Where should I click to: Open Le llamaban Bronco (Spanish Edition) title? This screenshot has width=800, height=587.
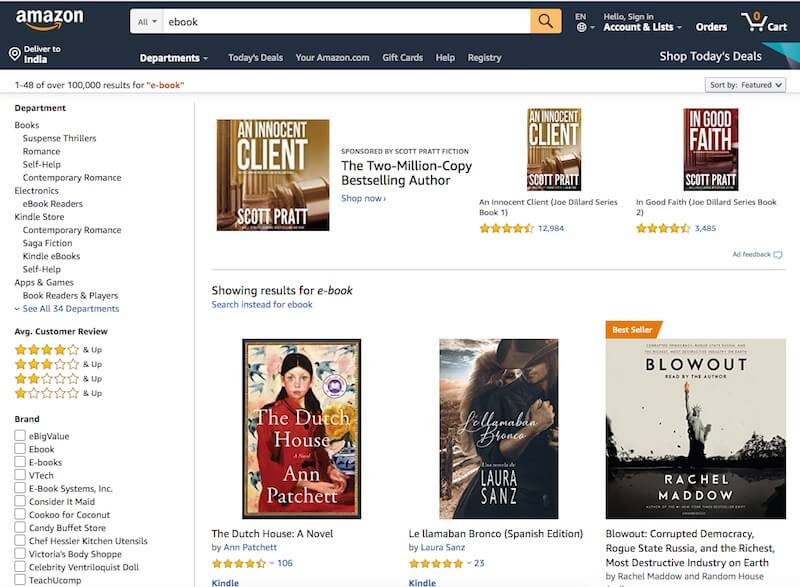coord(495,533)
